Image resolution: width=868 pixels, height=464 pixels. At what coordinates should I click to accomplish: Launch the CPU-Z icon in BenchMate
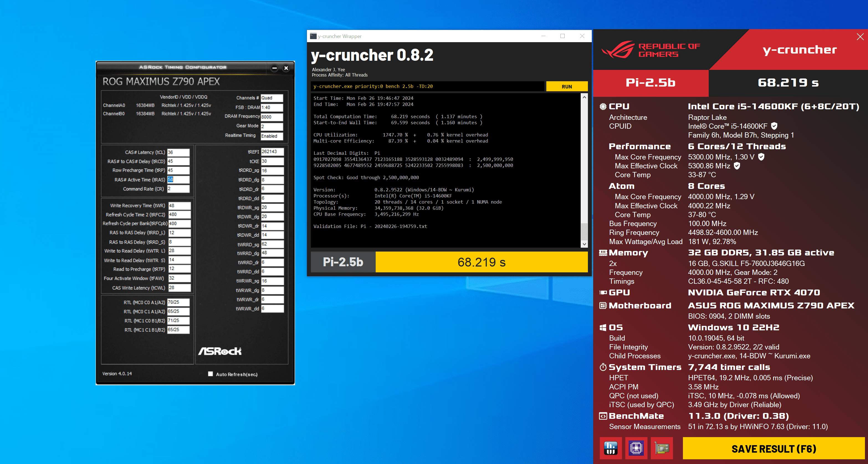(x=636, y=448)
